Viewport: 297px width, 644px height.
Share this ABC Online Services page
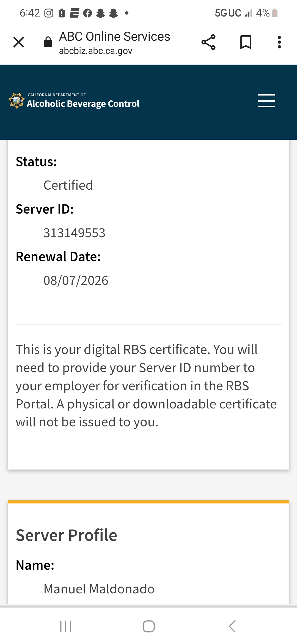pyautogui.click(x=208, y=42)
